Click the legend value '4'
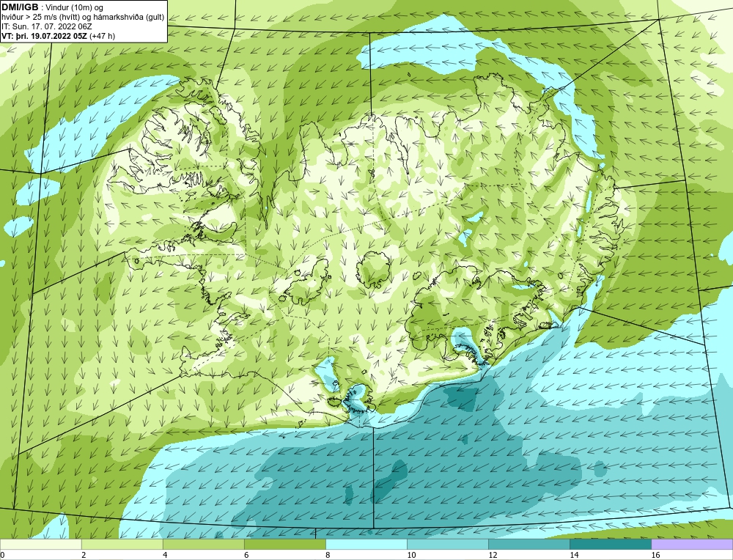733x560 pixels. click(165, 555)
